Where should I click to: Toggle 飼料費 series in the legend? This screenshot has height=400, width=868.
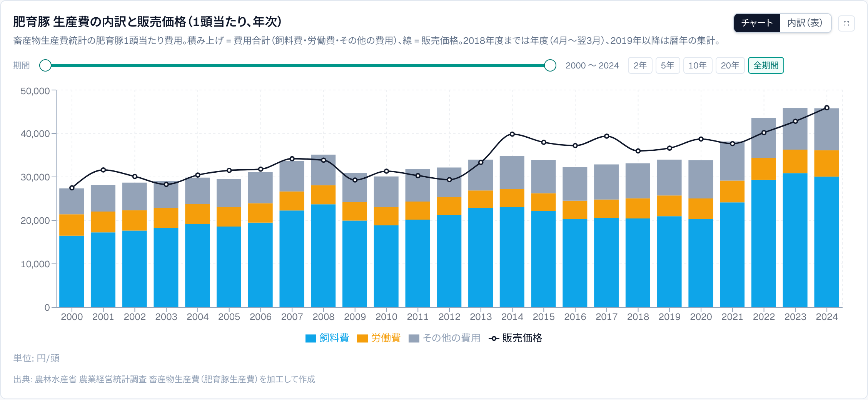tap(327, 338)
